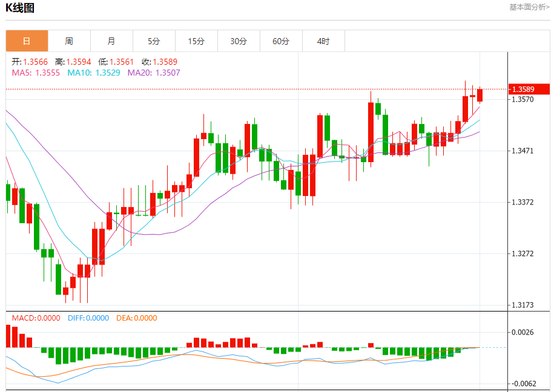Click the 1.3471 price axis label

[x=523, y=151]
